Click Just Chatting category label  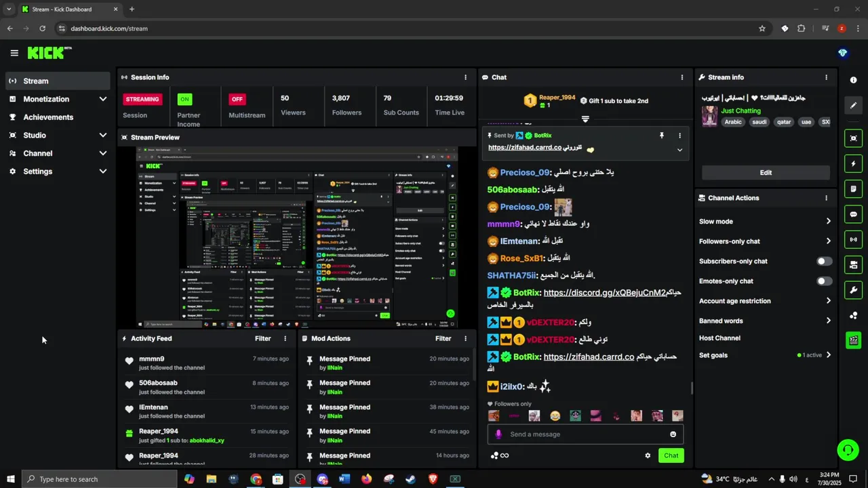[741, 110]
